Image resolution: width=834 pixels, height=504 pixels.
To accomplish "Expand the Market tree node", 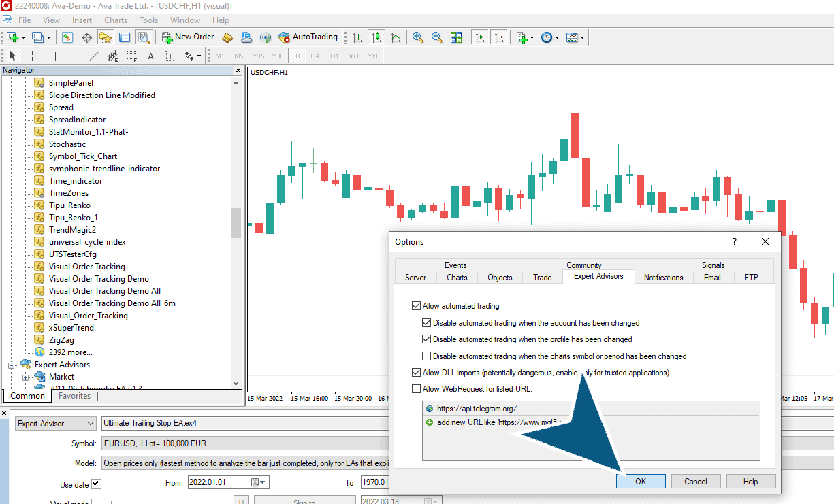I will coord(26,377).
